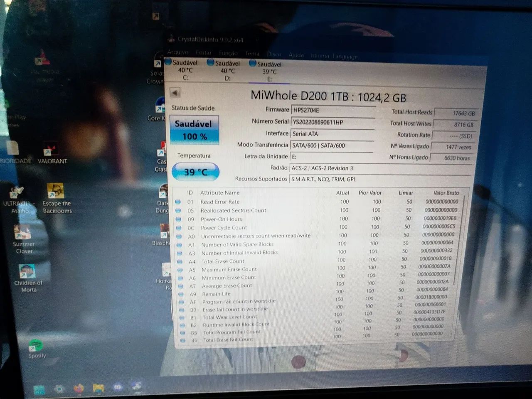Open the Tema menu

[x=252, y=54]
